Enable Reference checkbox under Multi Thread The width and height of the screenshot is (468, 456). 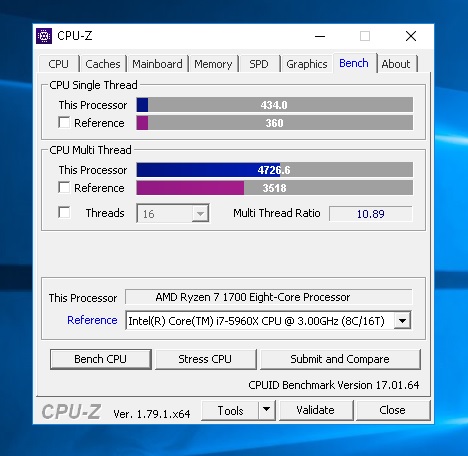coord(64,187)
